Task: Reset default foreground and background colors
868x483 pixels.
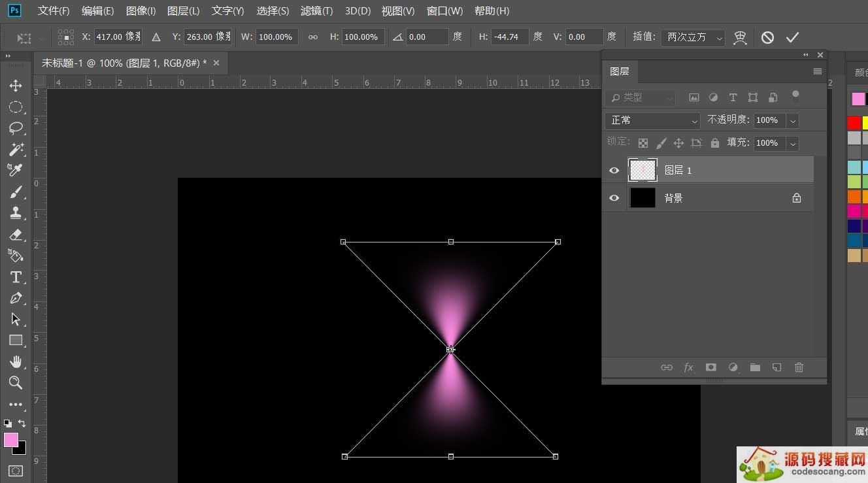Action: (x=7, y=424)
